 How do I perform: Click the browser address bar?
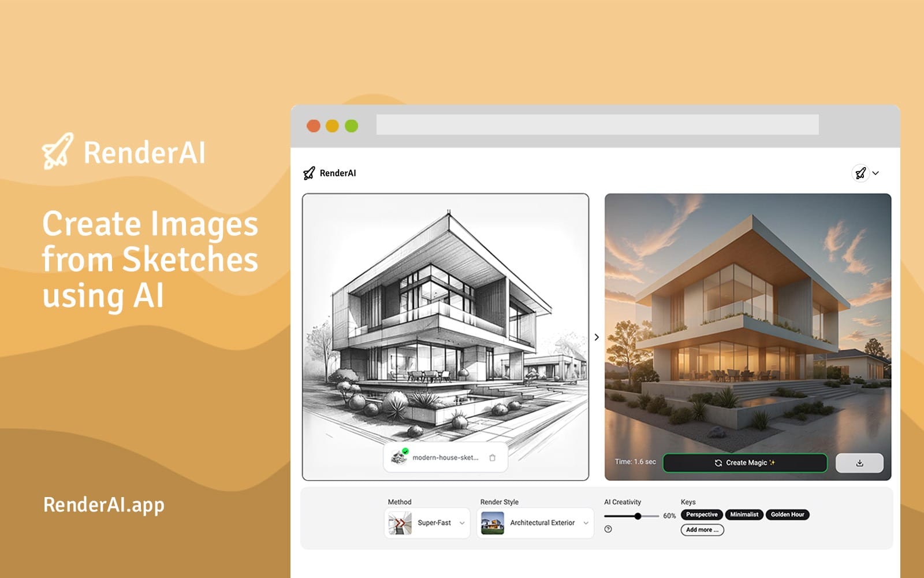click(x=597, y=125)
